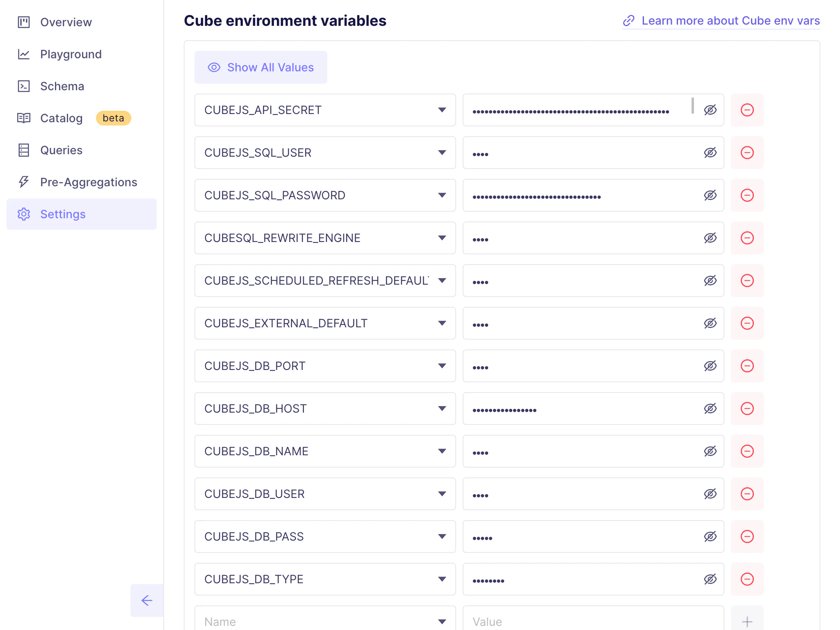Delete the CUBEJS_DB_PORT variable row

pyautogui.click(x=747, y=366)
